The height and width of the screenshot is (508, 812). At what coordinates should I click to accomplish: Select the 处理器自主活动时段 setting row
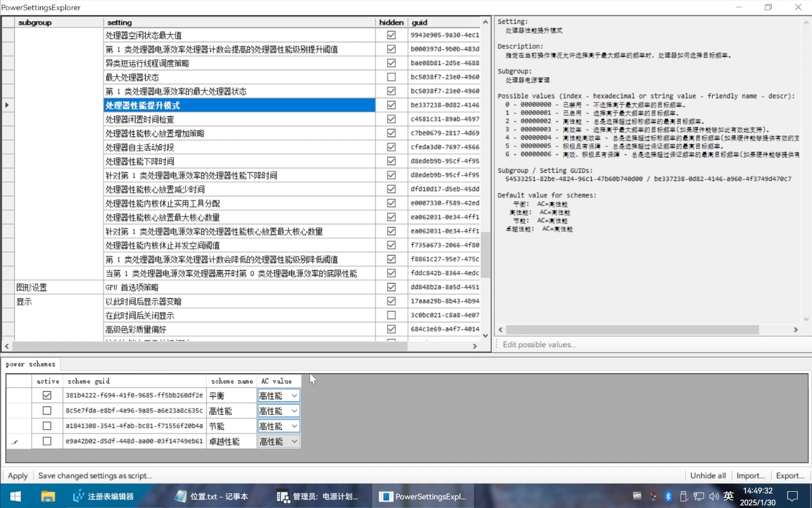tap(240, 147)
